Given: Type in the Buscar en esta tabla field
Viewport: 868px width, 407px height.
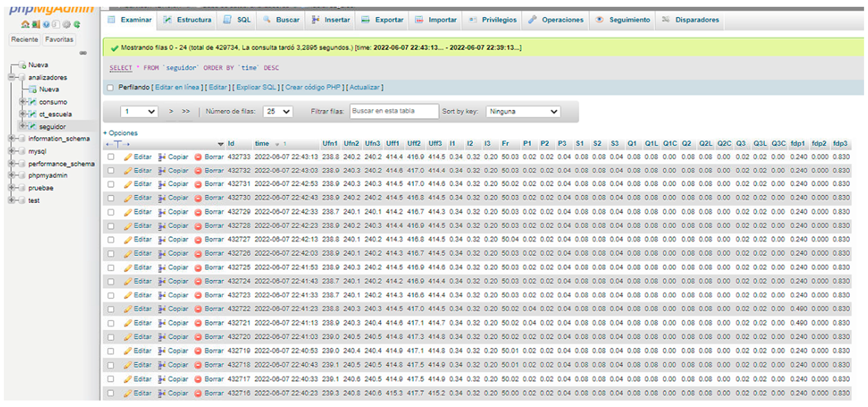Looking at the screenshot, I should pos(394,111).
